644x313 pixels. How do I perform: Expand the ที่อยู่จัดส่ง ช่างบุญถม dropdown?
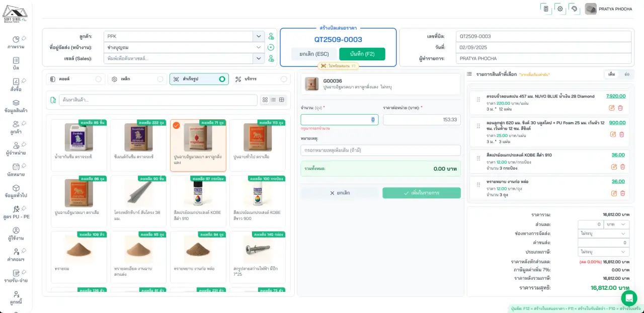[259, 47]
